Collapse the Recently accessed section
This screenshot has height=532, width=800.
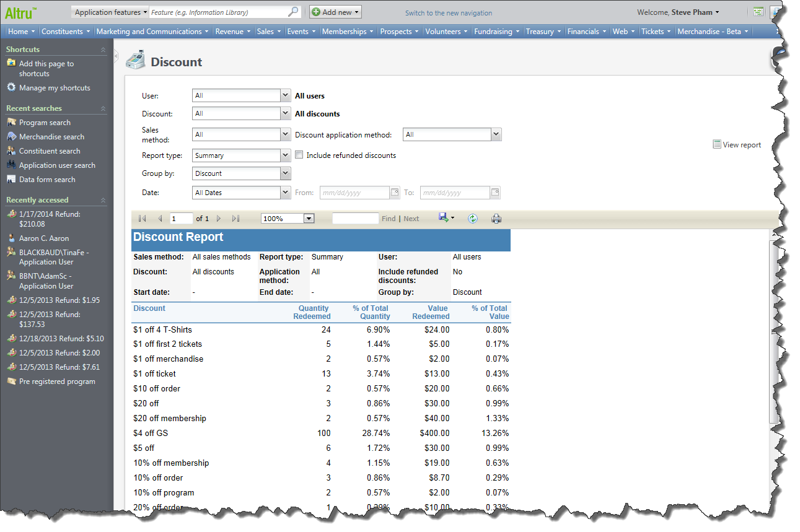coord(103,200)
